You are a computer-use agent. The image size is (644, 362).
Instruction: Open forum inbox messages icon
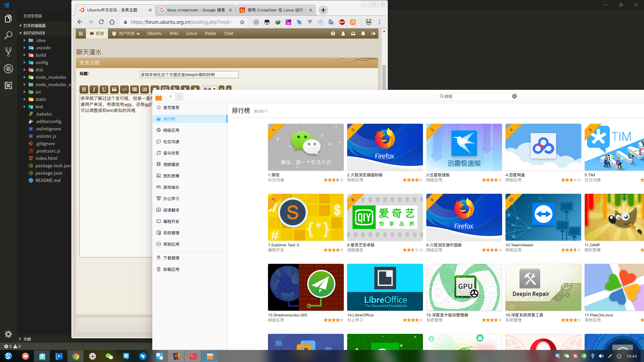click(x=353, y=34)
